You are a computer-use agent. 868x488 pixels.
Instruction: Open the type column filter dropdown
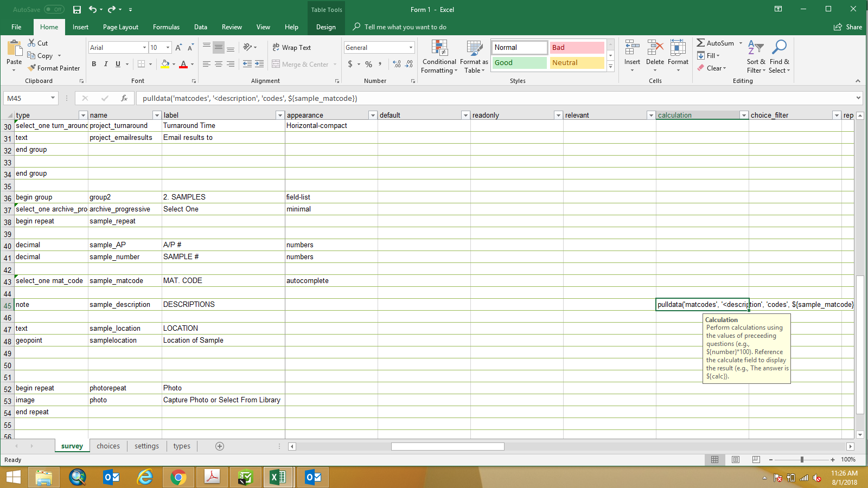pyautogui.click(x=83, y=115)
